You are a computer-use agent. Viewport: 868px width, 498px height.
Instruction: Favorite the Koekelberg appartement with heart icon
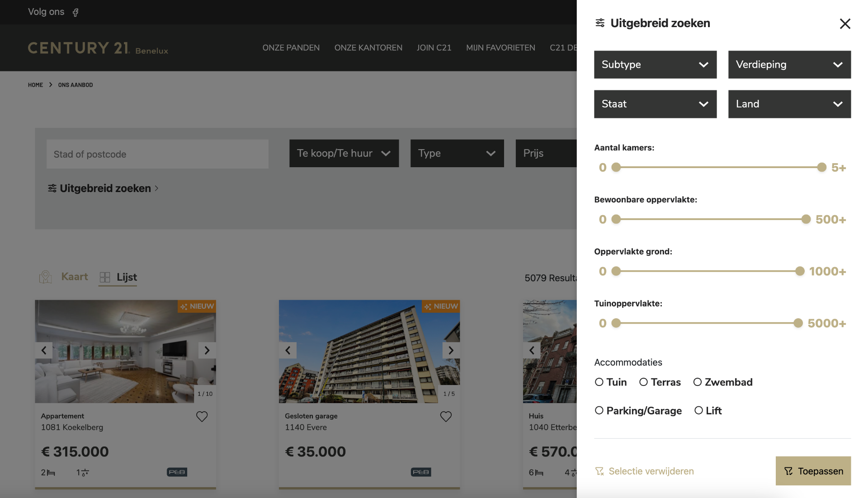coord(202,416)
